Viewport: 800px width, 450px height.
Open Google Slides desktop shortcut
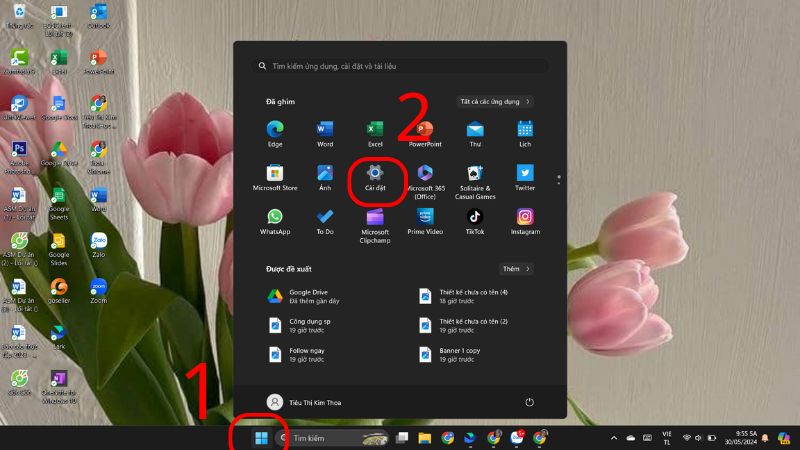(x=59, y=249)
